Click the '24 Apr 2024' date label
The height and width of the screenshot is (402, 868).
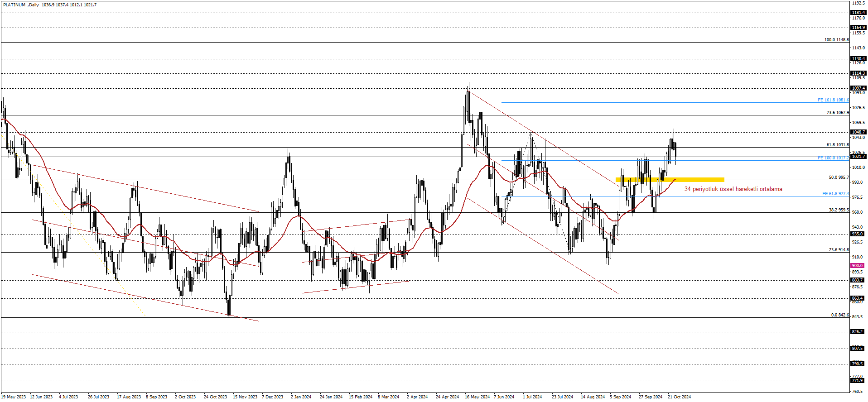(447, 397)
